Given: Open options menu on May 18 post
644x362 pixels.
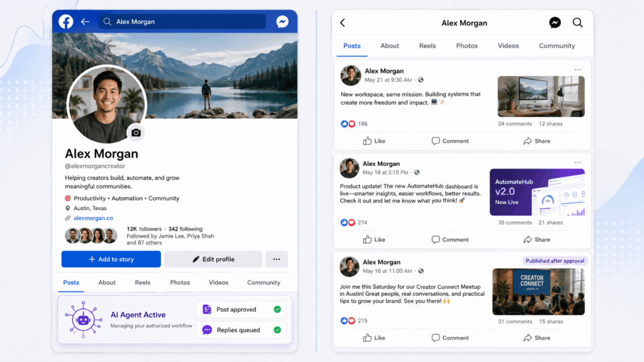Looking at the screenshot, I should coord(577,163).
